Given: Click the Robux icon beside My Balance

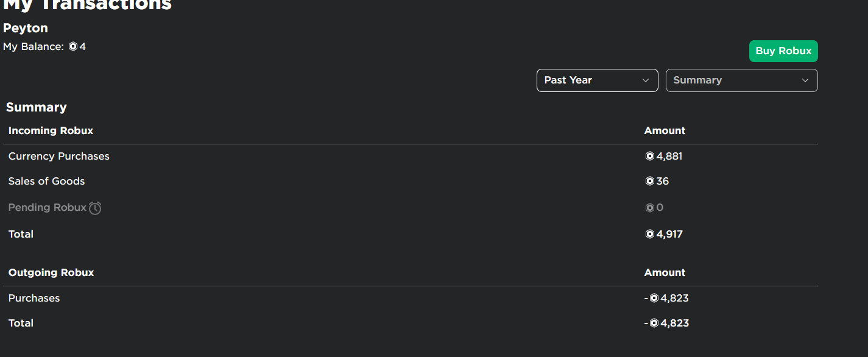Looking at the screenshot, I should 73,47.
